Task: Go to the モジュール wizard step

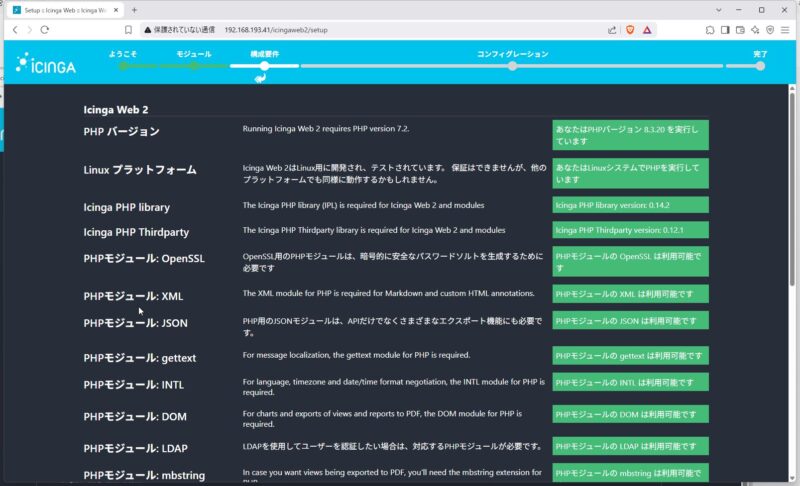Action: 194,54
